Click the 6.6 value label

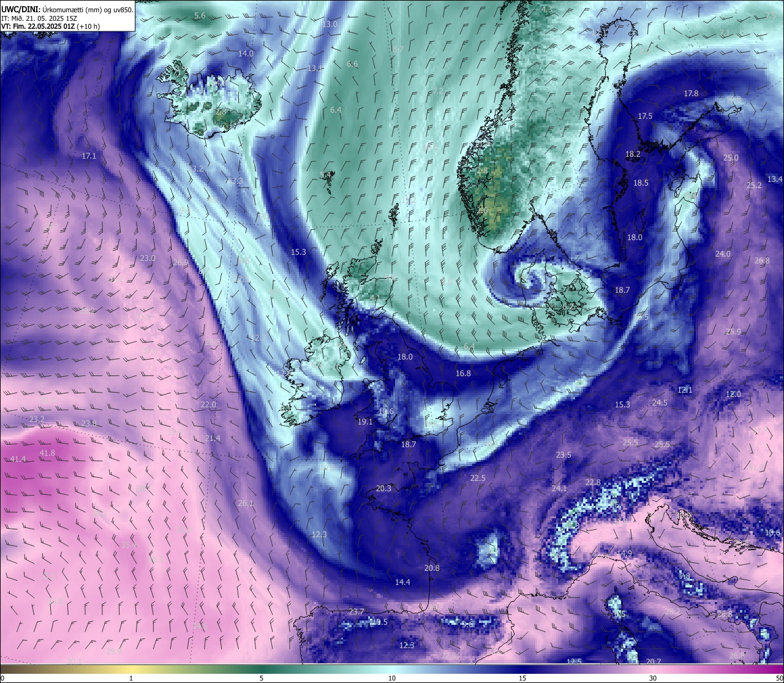(352, 64)
